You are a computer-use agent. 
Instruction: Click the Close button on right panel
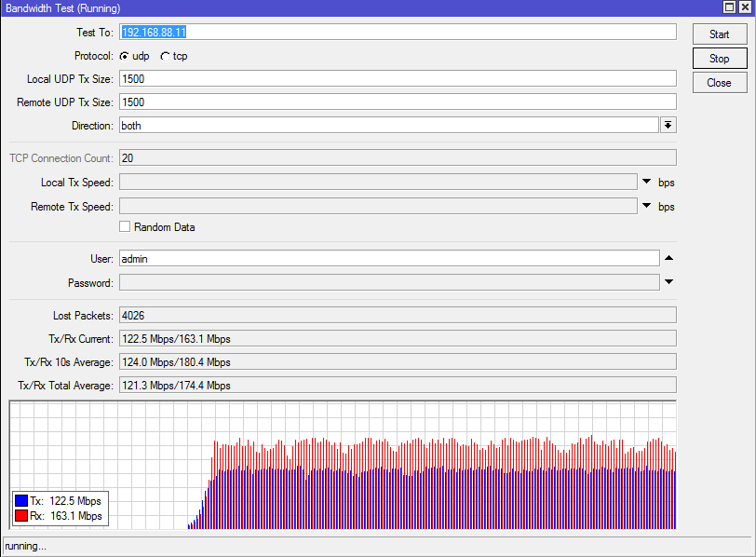click(x=719, y=83)
